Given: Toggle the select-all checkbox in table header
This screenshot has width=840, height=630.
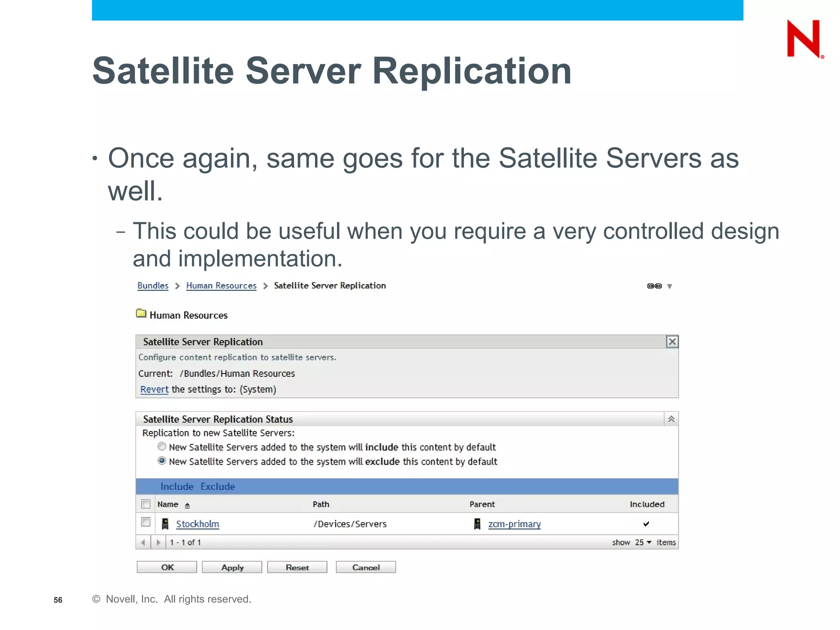Looking at the screenshot, I should [146, 504].
